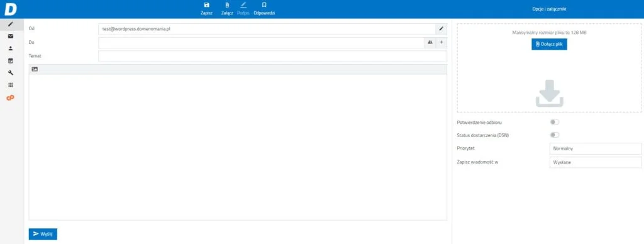
Task: Click Opcje i załączniki panel header
Action: click(x=549, y=9)
